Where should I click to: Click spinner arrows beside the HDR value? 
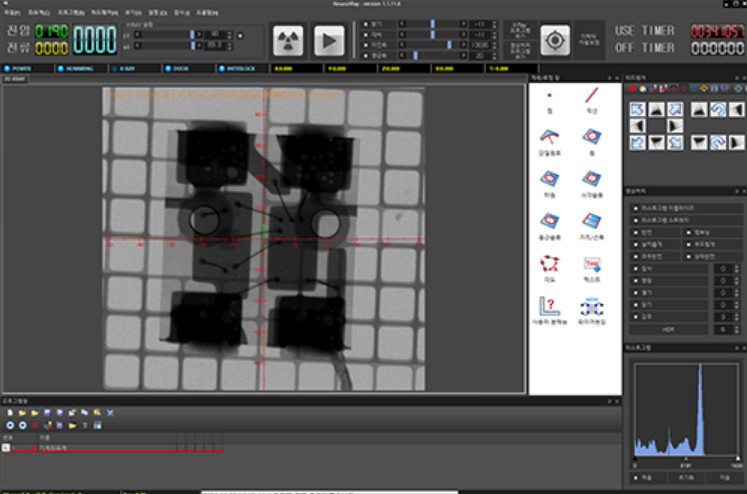(x=735, y=328)
